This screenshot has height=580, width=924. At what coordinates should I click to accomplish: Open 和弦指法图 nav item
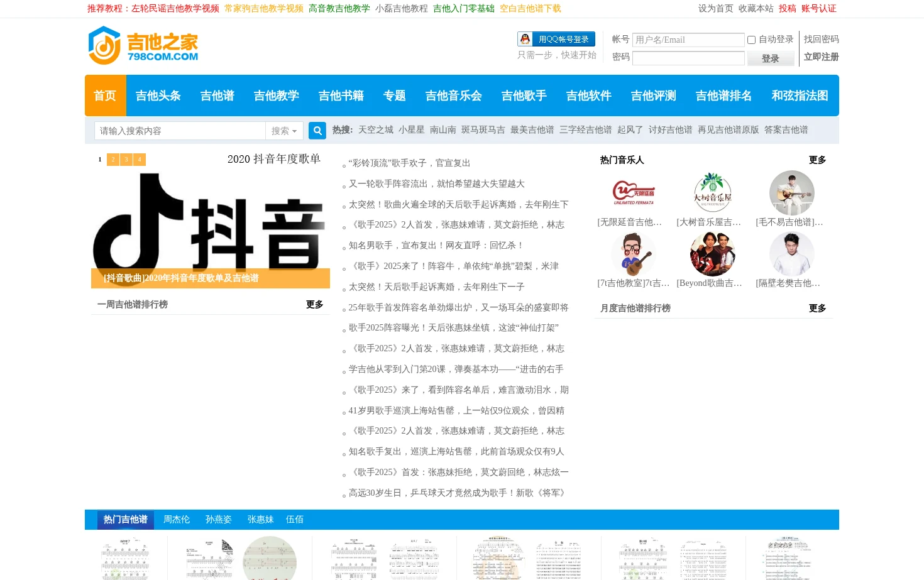[x=800, y=96]
